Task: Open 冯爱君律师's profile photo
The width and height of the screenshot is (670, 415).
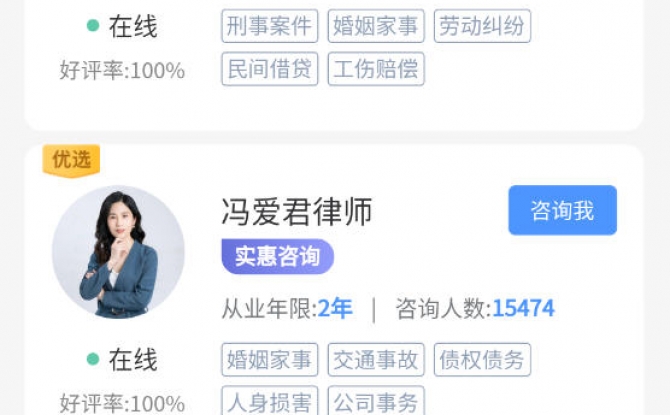Action: tap(118, 252)
